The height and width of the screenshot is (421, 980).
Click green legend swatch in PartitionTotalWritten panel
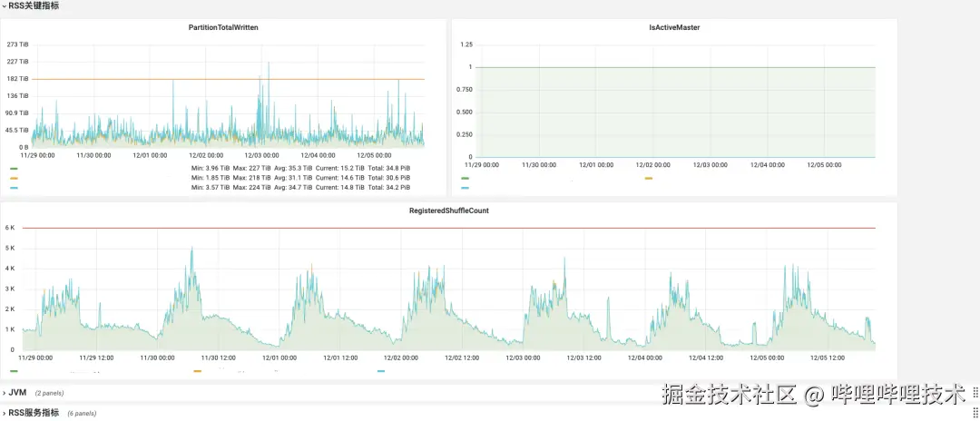click(x=15, y=169)
